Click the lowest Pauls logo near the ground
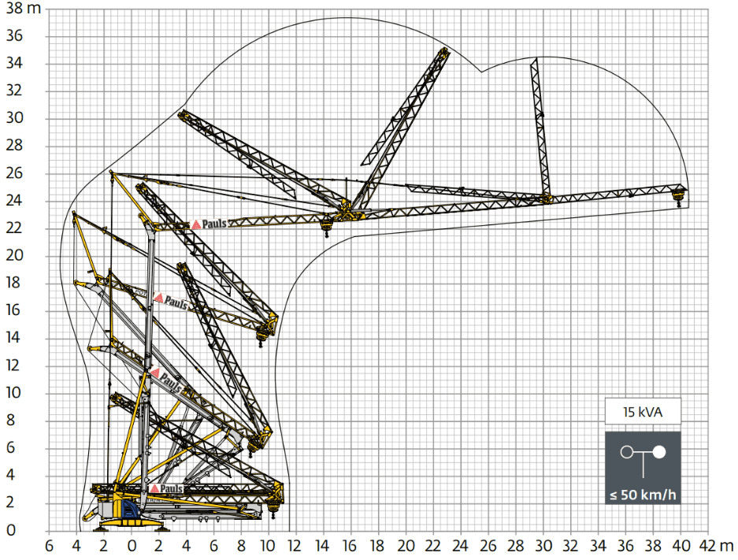The width and height of the screenshot is (738, 560). pyautogui.click(x=166, y=489)
